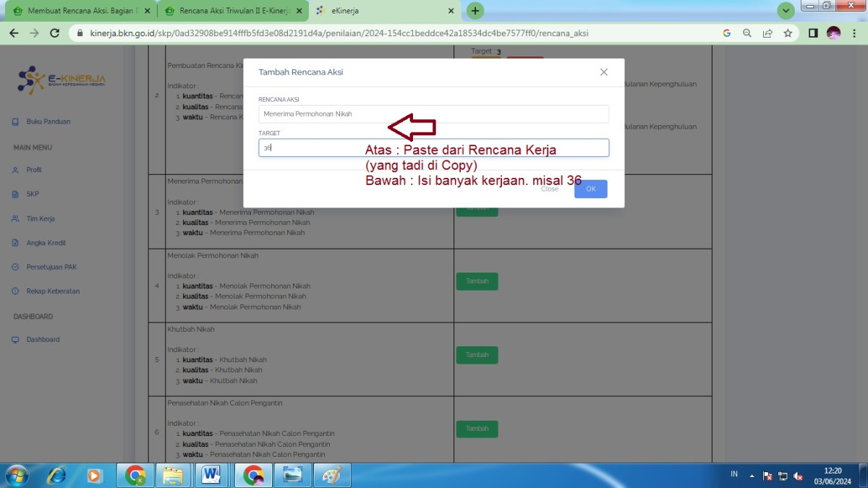Open the media player taskbar icon
This screenshot has width=868, height=488.
point(94,475)
